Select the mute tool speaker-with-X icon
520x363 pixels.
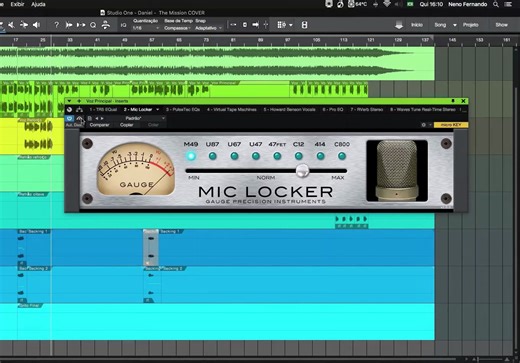[11, 25]
